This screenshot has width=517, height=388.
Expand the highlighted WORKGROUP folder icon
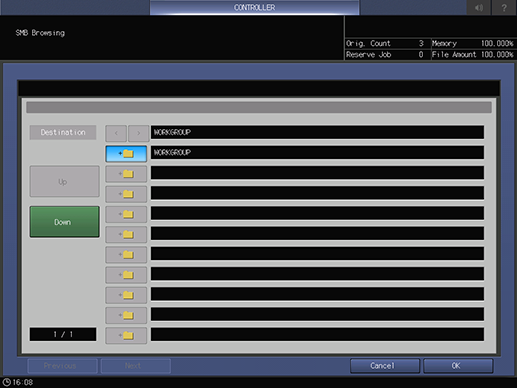tap(126, 154)
